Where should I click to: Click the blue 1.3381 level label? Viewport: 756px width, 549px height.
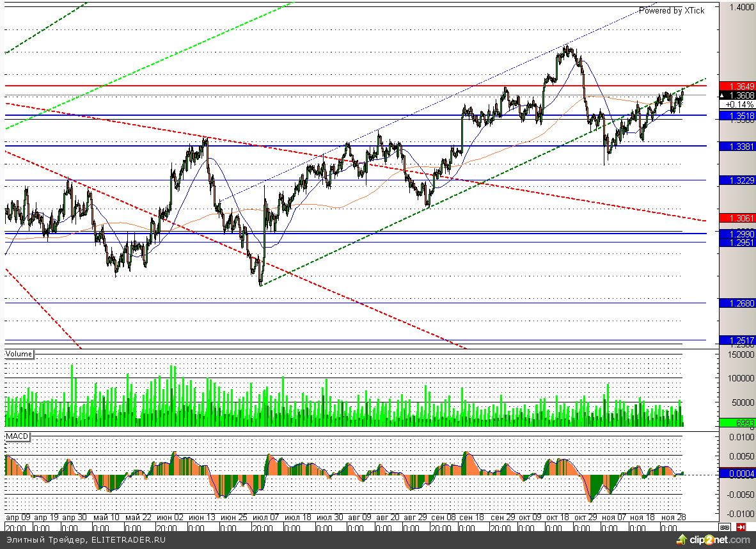click(x=737, y=146)
